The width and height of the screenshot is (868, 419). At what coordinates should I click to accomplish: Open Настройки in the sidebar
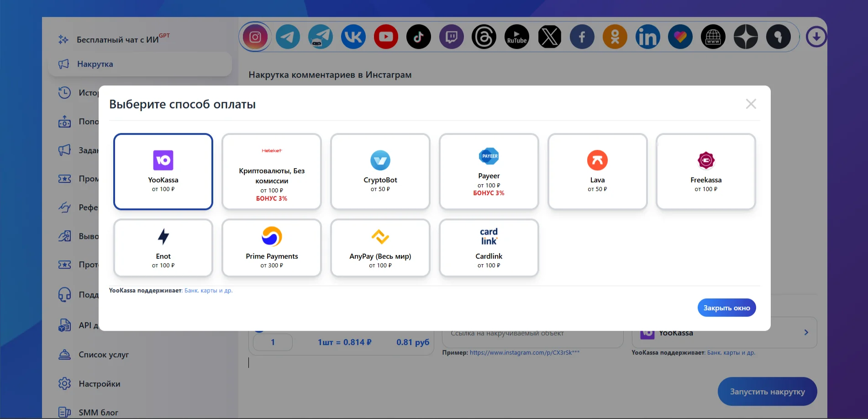pyautogui.click(x=100, y=384)
